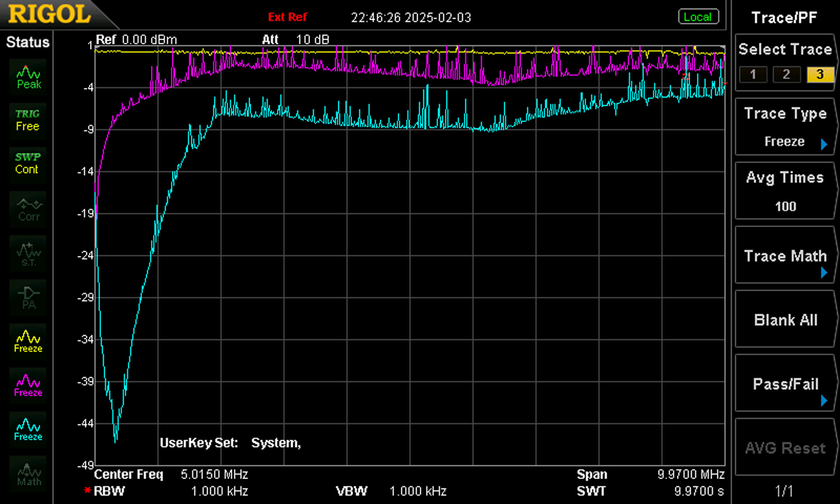The height and width of the screenshot is (504, 840).
Task: Click the RIGOL logo
Action: 49,14
